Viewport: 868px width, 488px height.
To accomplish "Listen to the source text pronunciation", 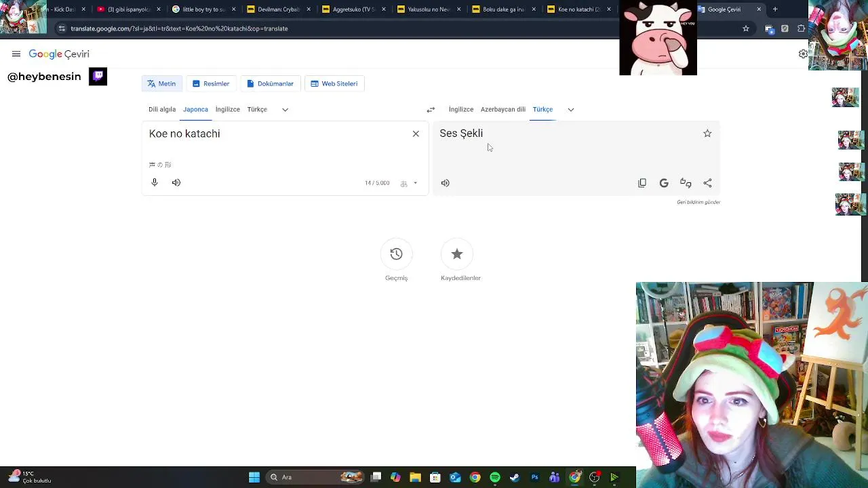I will click(x=176, y=182).
